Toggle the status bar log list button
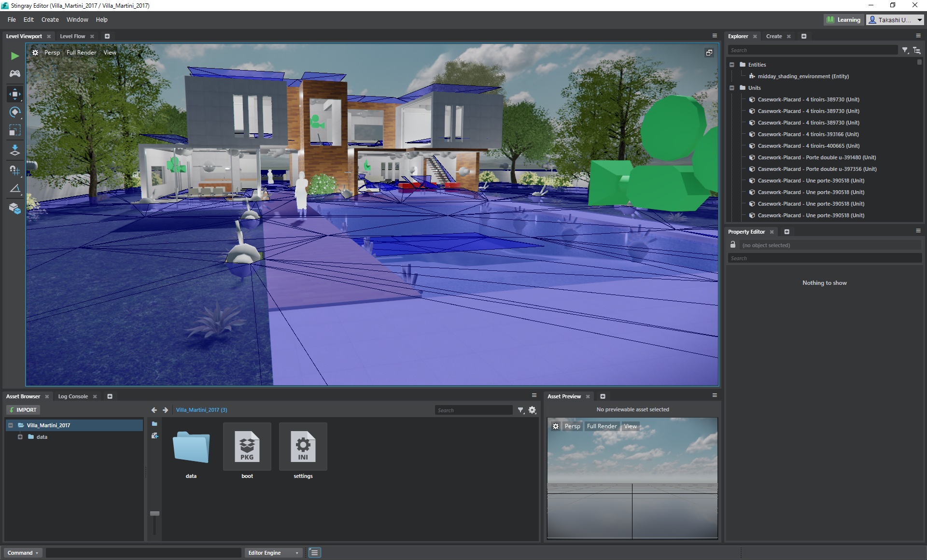Screen dimensions: 927x560 tap(314, 553)
